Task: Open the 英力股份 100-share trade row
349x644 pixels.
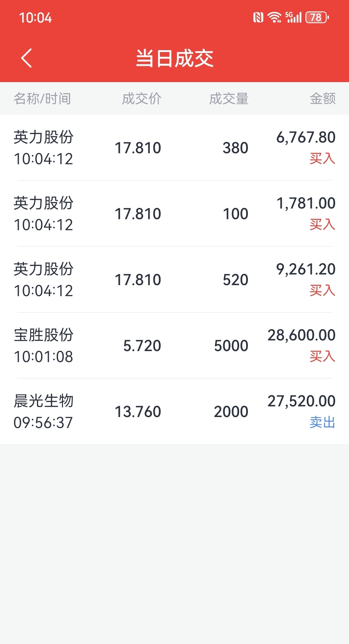Action: pos(174,214)
